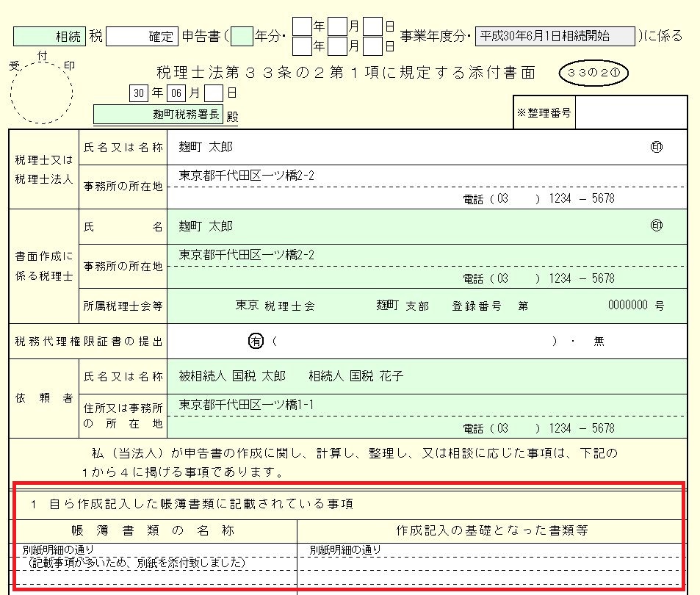Screen dimensions: 700x595
Task: Click the tax accountant office address 一ツ橋2-2
Action: (x=246, y=176)
